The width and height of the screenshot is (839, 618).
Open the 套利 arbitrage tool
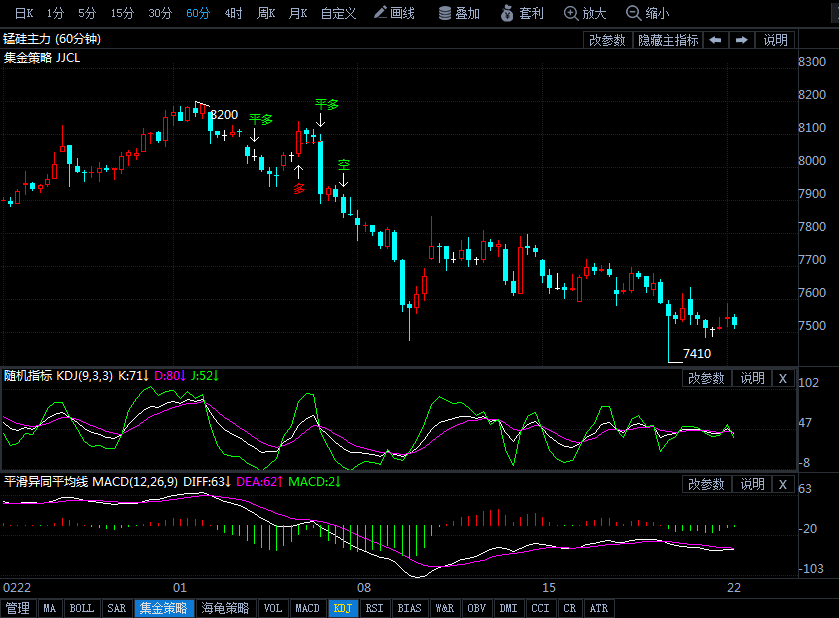522,13
